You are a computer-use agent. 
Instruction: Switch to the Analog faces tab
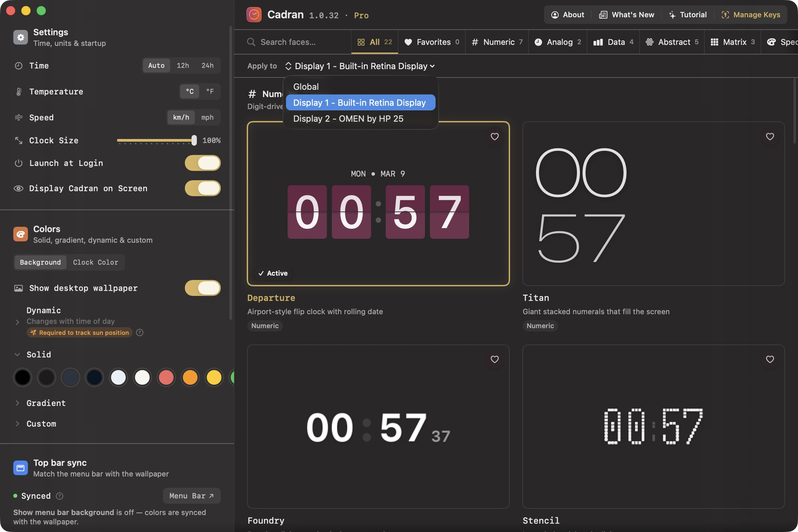click(x=558, y=42)
